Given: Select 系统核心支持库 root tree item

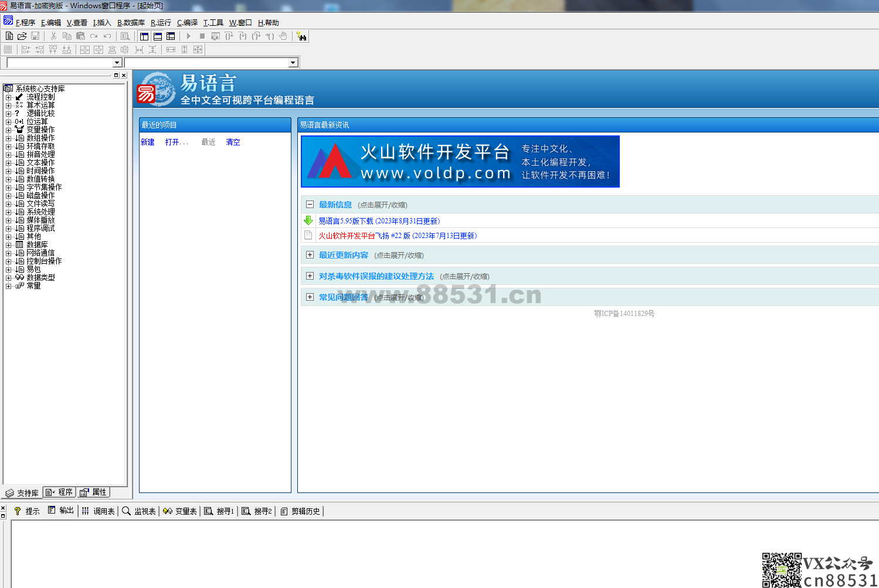Looking at the screenshot, I should coord(40,89).
